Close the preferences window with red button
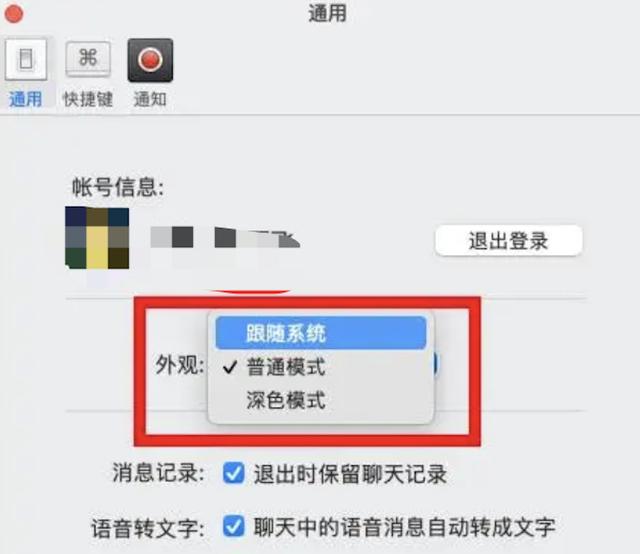This screenshot has height=554, width=640. (x=13, y=13)
